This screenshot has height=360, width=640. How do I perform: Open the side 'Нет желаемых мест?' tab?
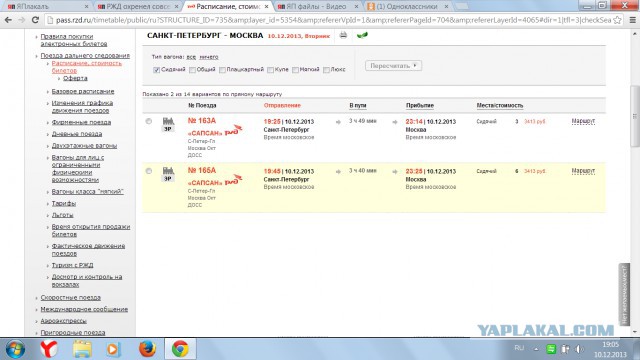624,294
